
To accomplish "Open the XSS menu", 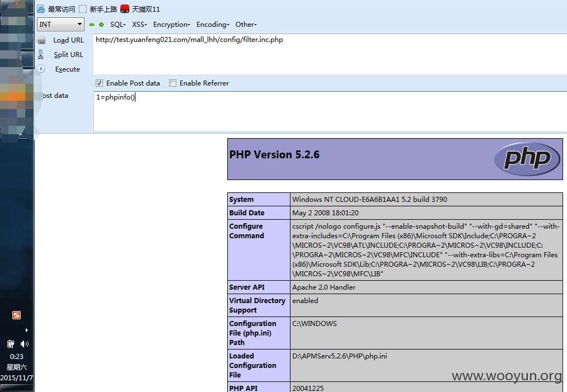I will [139, 25].
